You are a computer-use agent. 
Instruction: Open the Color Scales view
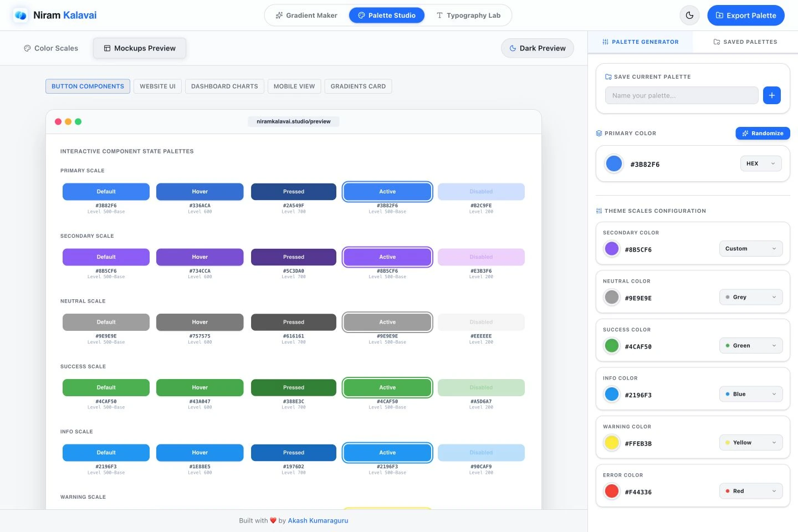(x=51, y=48)
